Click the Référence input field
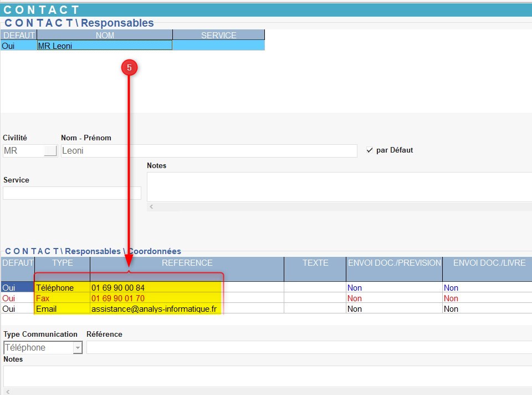 pyautogui.click(x=308, y=348)
